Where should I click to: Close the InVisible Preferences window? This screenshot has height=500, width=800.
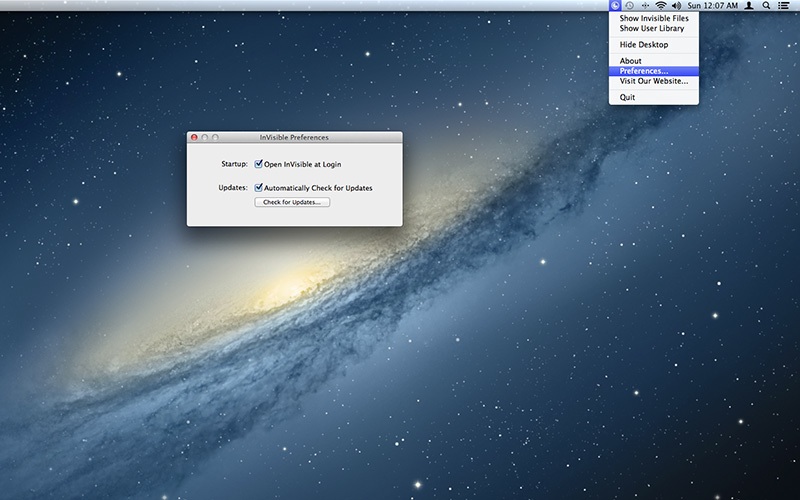[194, 137]
